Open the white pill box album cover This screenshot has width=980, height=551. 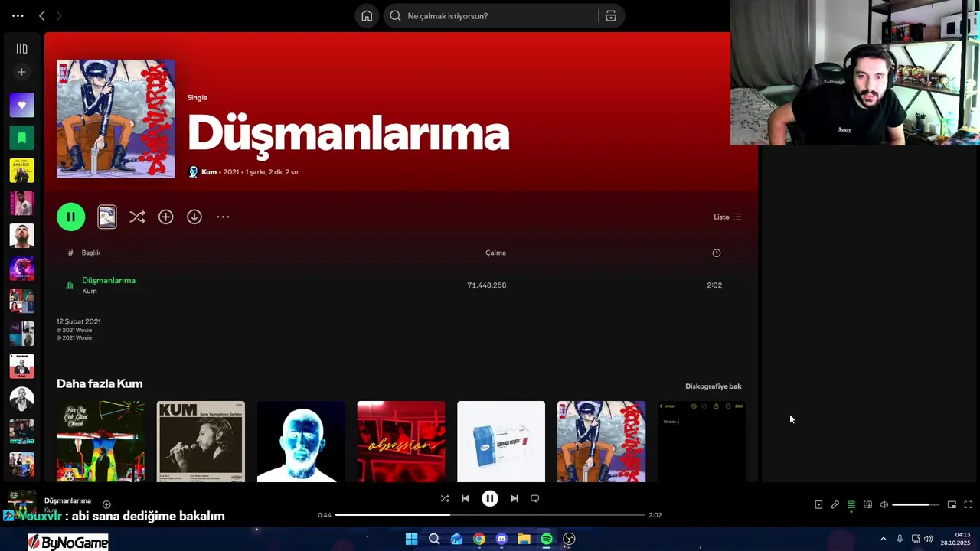pyautogui.click(x=501, y=442)
